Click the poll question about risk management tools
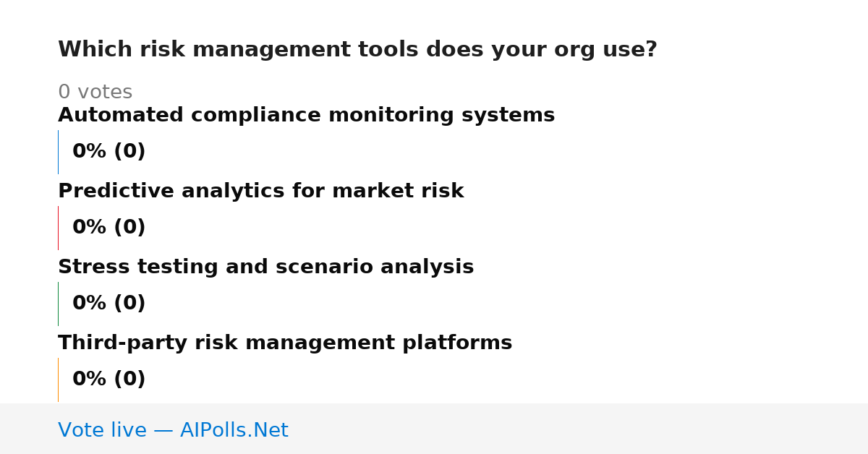The height and width of the screenshot is (454, 868). 357,50
